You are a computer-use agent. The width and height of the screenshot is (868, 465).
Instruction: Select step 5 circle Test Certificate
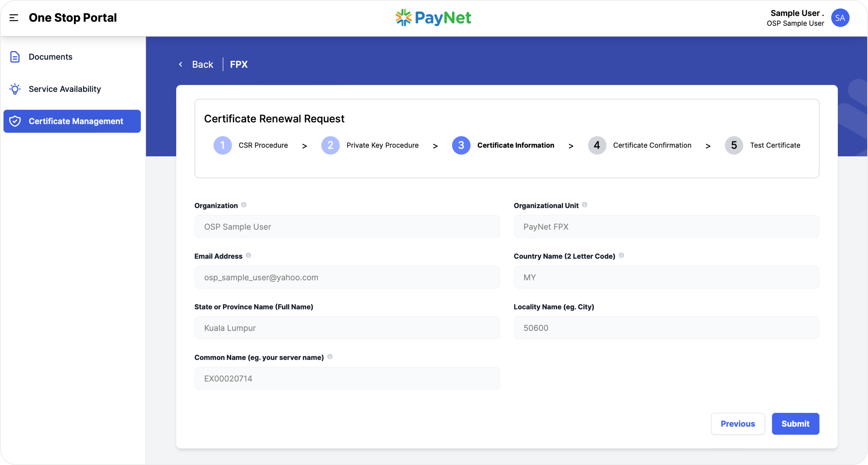coord(734,145)
